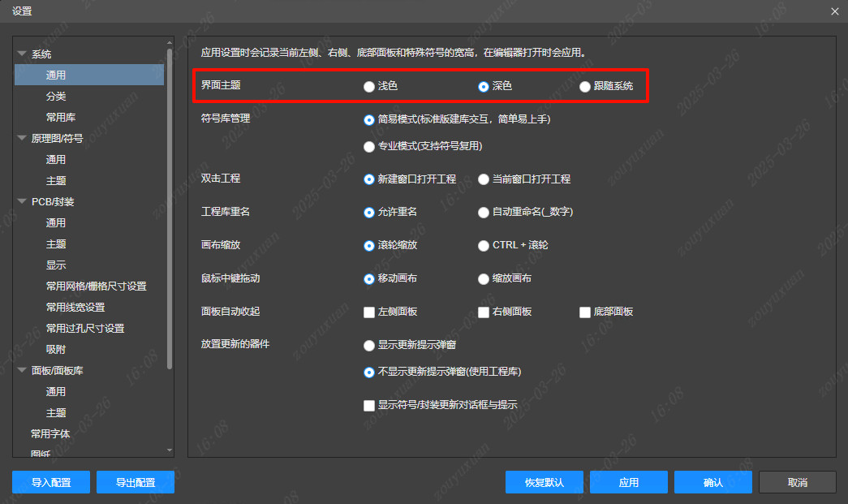Switch theme to 跟随系统
Screen dimensions: 848x504
click(x=585, y=85)
